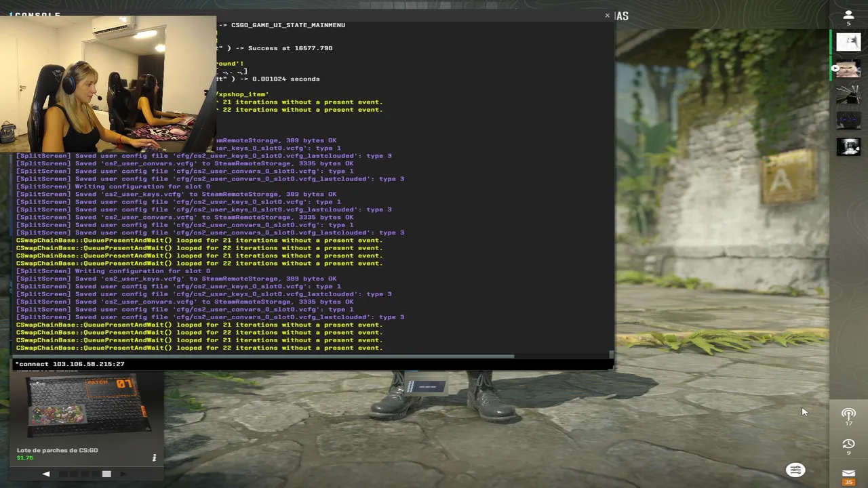The width and height of the screenshot is (868, 488).
Task: Open the store item info icon
Action: (x=154, y=457)
